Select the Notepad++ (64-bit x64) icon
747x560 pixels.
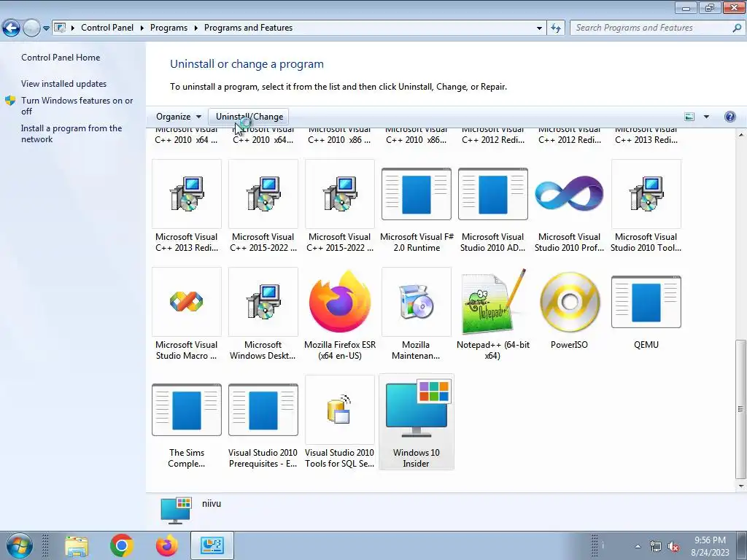pos(492,301)
